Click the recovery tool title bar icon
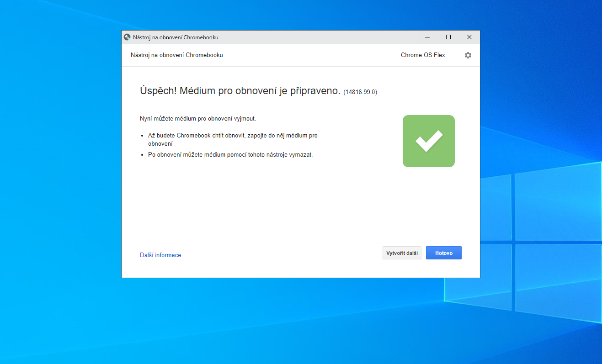Screen dimensions: 602x364 pos(127,37)
